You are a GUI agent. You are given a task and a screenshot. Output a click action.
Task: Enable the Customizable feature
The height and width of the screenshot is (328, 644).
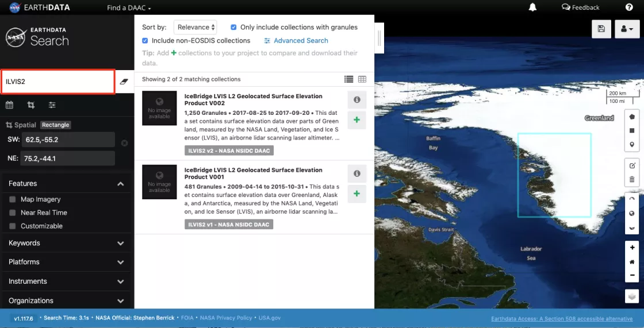click(x=13, y=226)
